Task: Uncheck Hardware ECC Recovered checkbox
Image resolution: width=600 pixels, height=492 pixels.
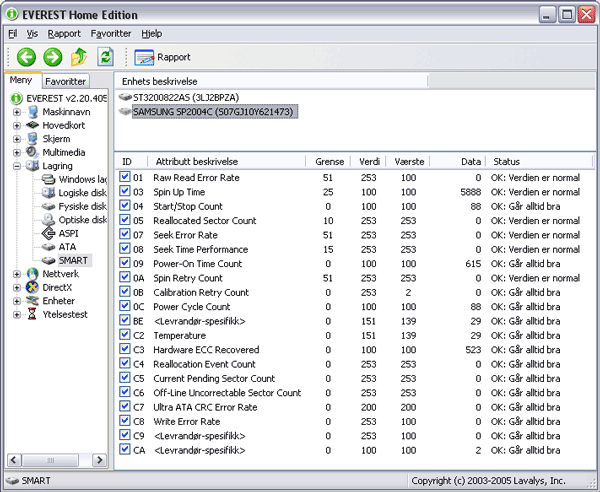Action: (124, 349)
